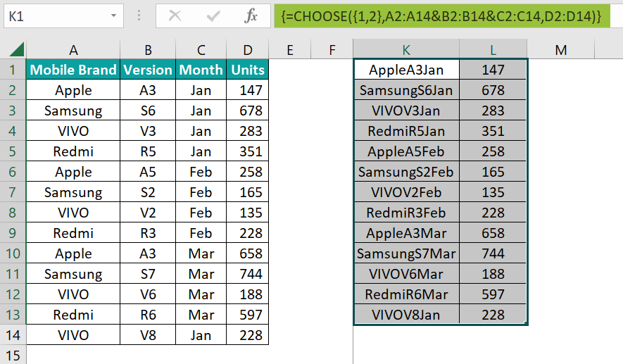
Task: Select cell SamsungS7Mar
Action: (x=406, y=253)
